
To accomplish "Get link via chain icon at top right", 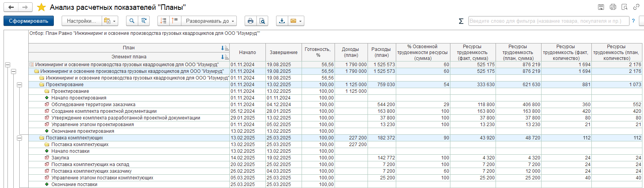I will [x=636, y=7].
